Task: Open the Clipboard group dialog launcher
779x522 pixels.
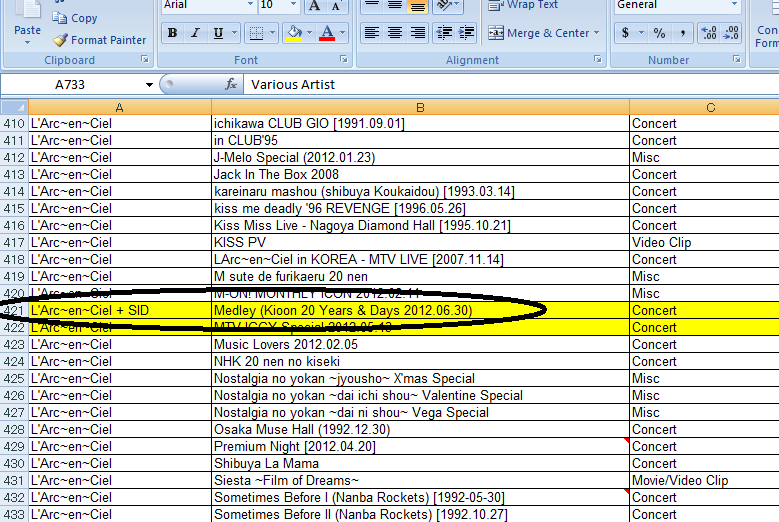Action: tap(145, 60)
